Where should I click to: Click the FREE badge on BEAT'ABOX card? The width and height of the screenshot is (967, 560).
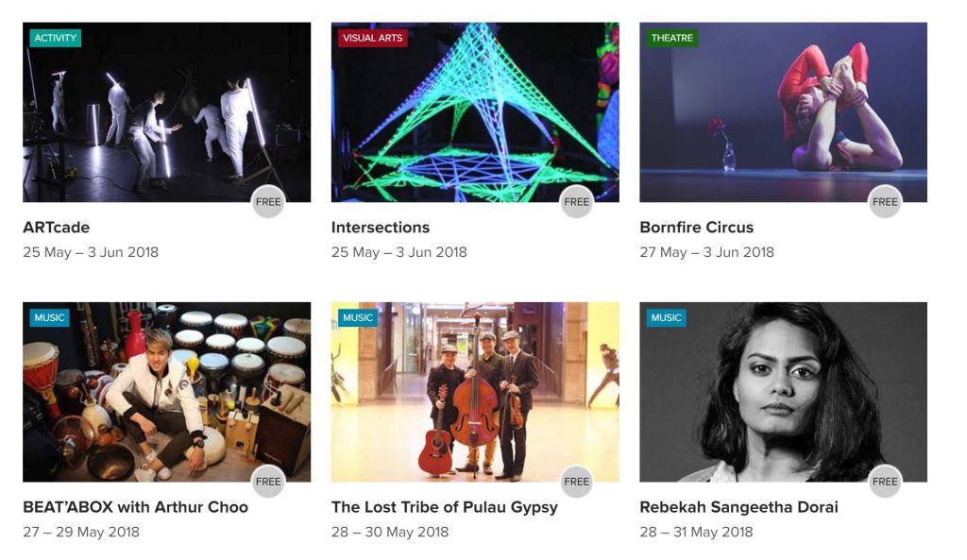(x=268, y=481)
